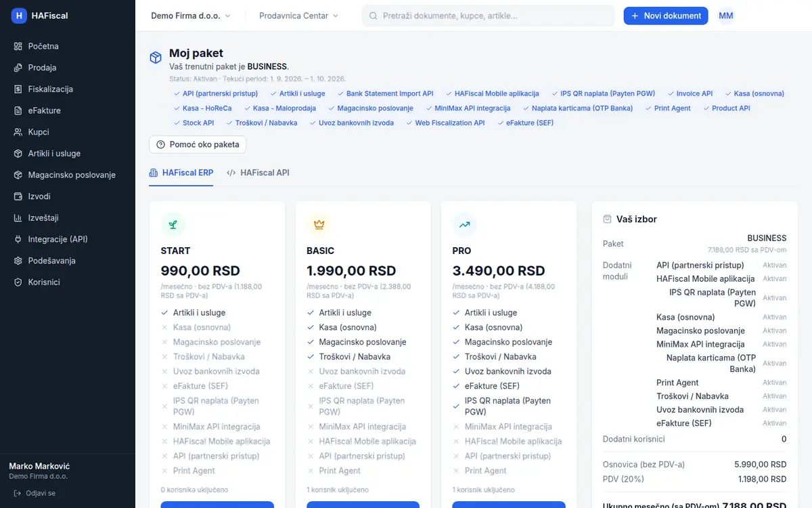The image size is (812, 508).
Task: Click the Izveštaji chart icon
Action: [18, 218]
